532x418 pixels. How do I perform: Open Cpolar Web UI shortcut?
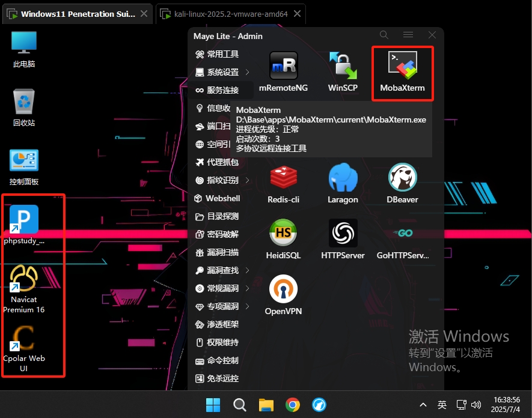(x=24, y=349)
